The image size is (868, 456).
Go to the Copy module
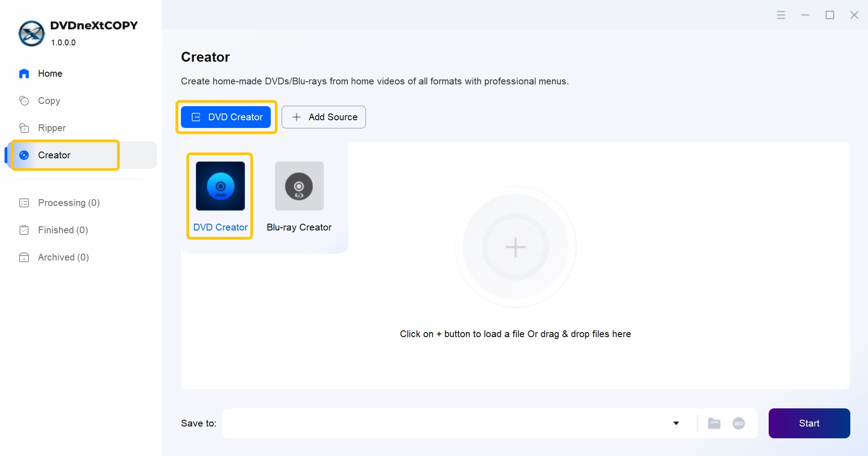pyautogui.click(x=39, y=101)
